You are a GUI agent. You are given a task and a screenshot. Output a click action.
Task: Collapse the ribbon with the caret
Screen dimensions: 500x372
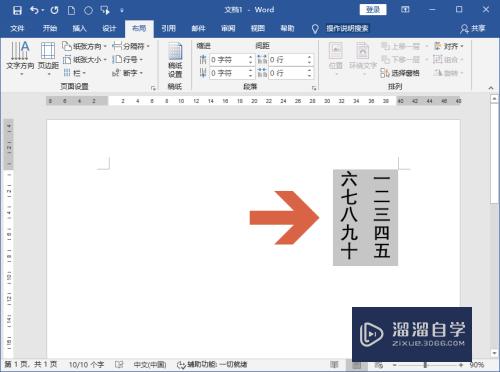pyautogui.click(x=491, y=88)
